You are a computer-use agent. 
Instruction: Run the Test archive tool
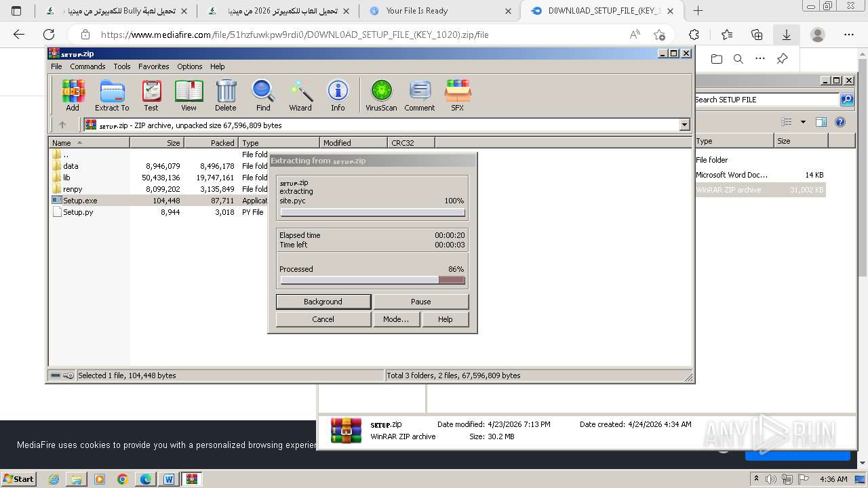click(x=151, y=95)
